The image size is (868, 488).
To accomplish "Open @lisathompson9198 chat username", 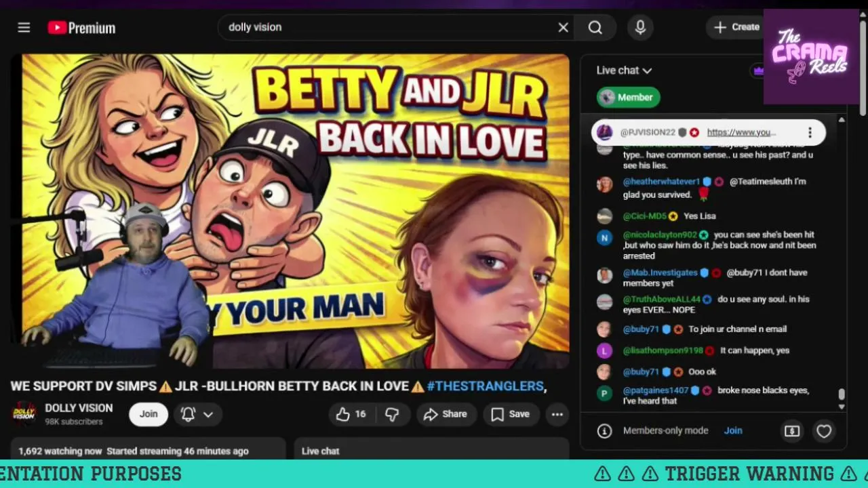I will click(663, 350).
